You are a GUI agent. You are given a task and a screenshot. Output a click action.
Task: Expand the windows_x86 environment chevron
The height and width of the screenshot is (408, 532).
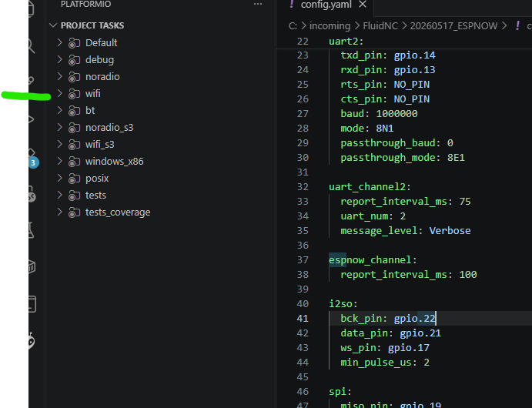[x=60, y=161]
